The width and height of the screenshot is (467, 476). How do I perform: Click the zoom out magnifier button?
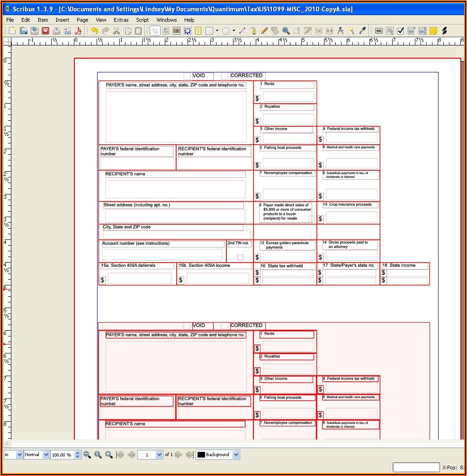[x=87, y=455]
